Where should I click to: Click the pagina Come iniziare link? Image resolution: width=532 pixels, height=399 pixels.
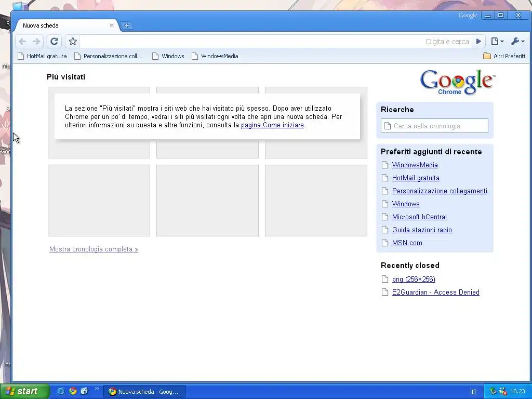pos(272,125)
